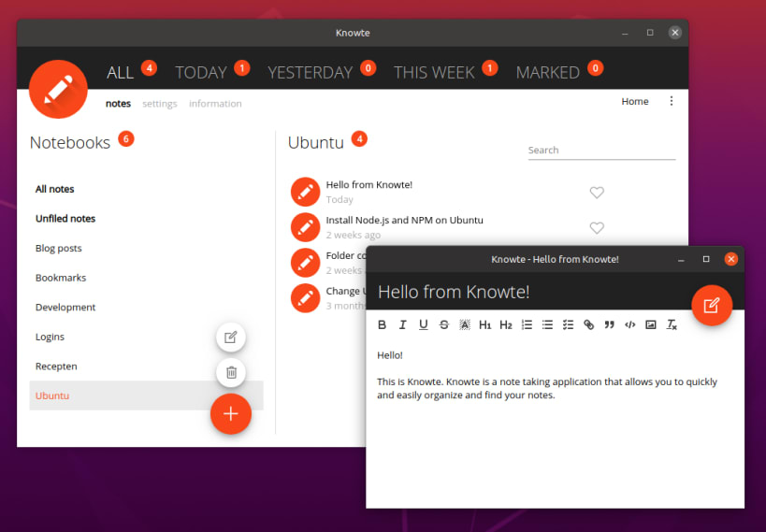Insert numbered list in note editor

(527, 324)
